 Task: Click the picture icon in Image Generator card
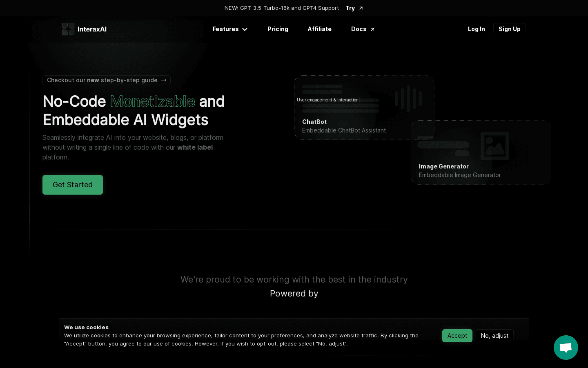click(x=494, y=146)
